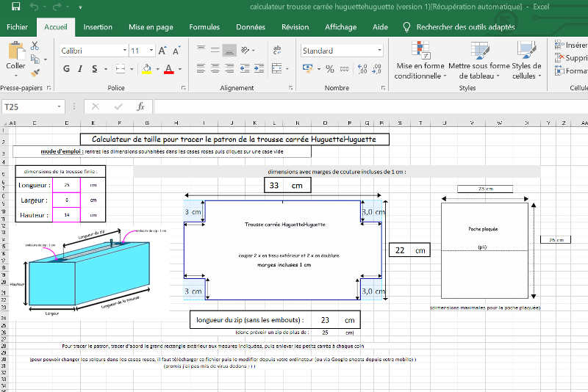
Task: Click the Save icon in title bar
Action: (16, 7)
